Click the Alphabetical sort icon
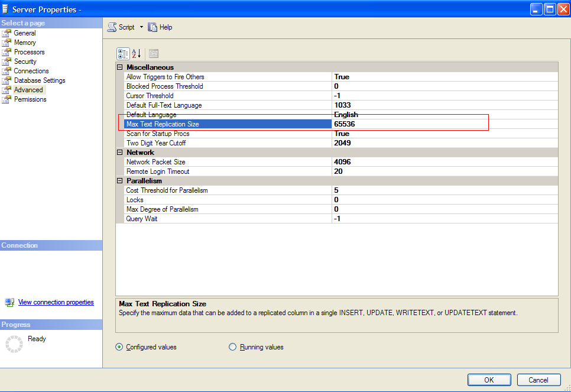Image resolution: width=571 pixels, height=392 pixels. click(137, 54)
